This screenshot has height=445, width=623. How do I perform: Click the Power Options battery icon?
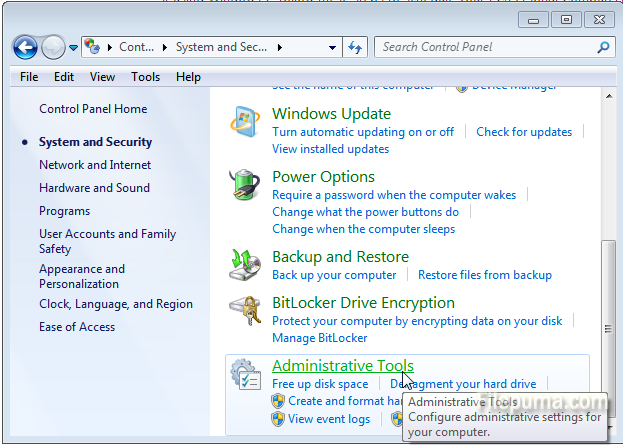pyautogui.click(x=246, y=186)
